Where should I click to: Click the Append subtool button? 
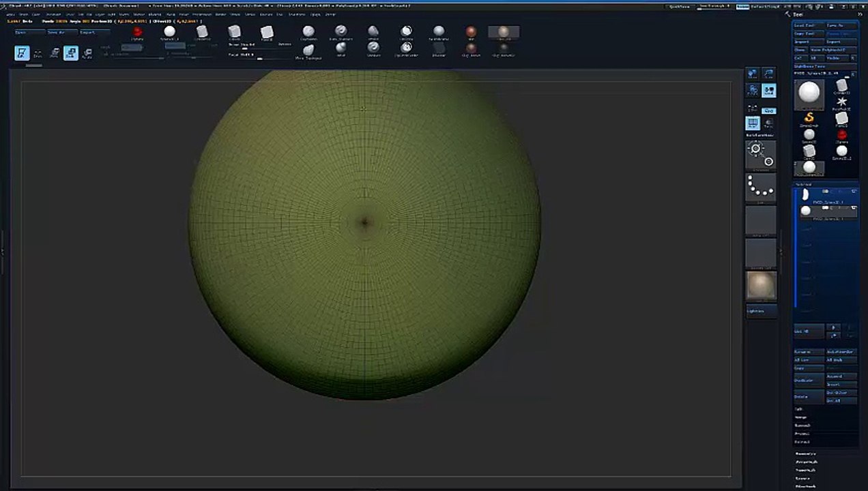click(842, 376)
